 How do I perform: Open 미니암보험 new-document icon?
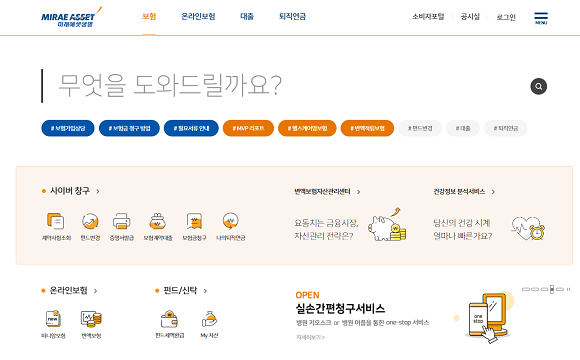pos(53,319)
